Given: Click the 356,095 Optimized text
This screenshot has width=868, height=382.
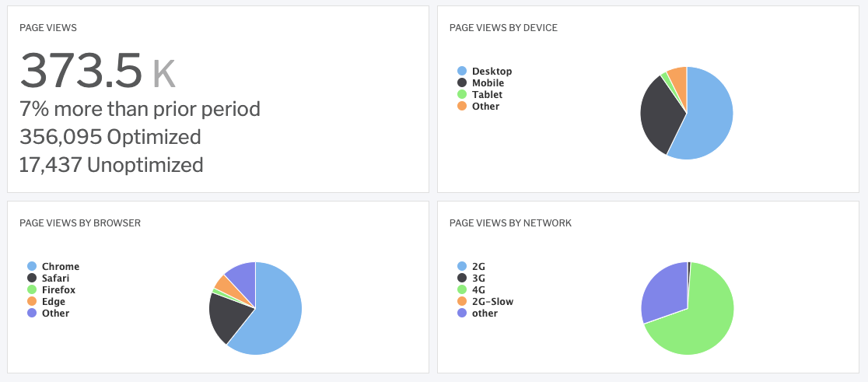Looking at the screenshot, I should pos(110,137).
